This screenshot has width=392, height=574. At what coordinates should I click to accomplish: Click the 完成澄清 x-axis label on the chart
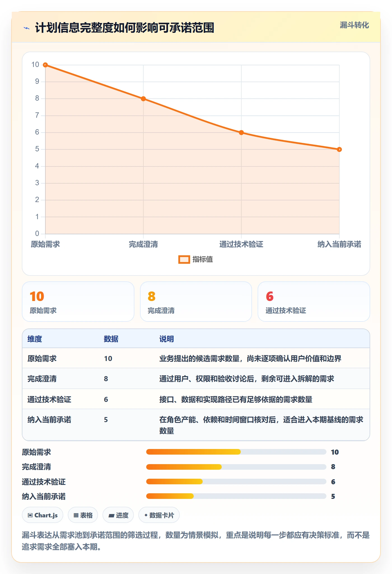pyautogui.click(x=143, y=244)
